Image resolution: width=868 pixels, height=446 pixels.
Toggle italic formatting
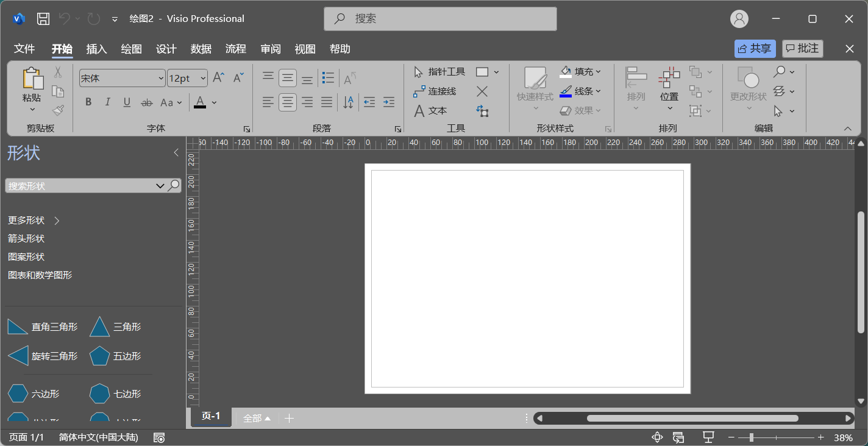(x=108, y=102)
